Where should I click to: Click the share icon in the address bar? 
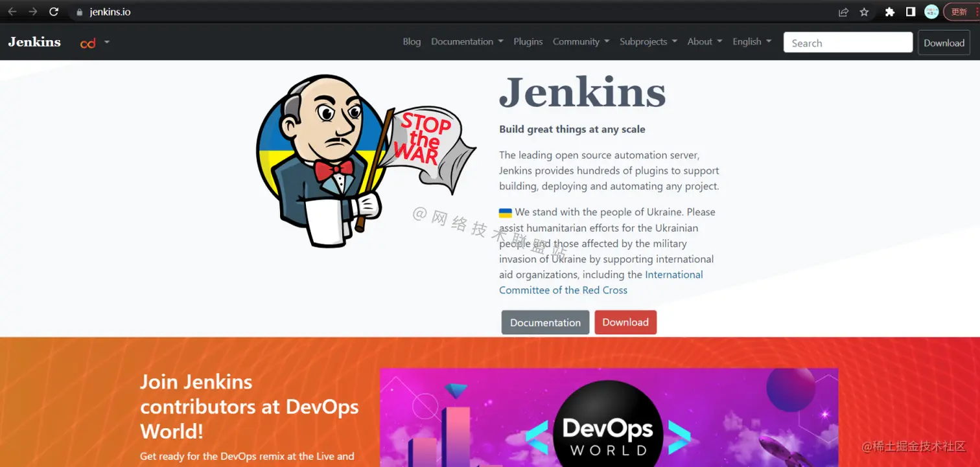tap(842, 12)
